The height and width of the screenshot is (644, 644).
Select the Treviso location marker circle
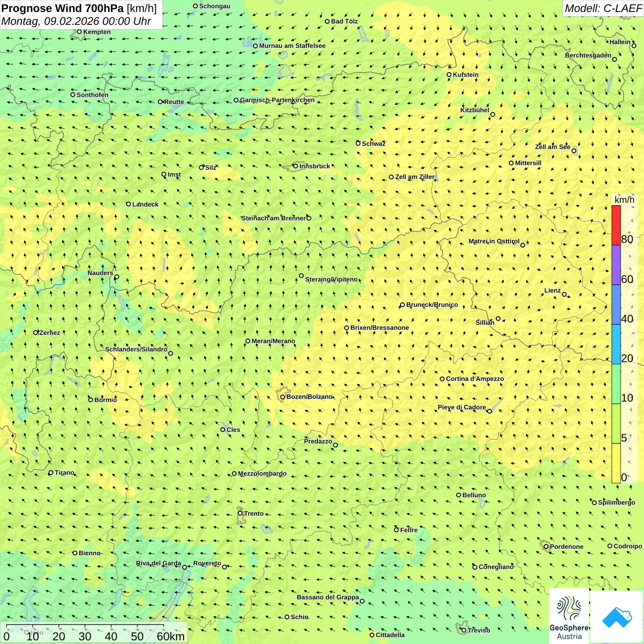point(464,630)
